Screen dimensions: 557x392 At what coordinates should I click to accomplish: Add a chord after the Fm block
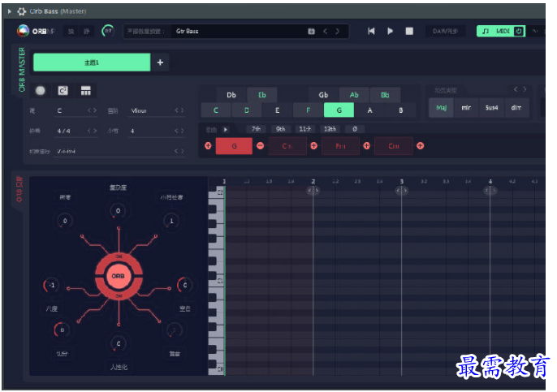tap(367, 145)
